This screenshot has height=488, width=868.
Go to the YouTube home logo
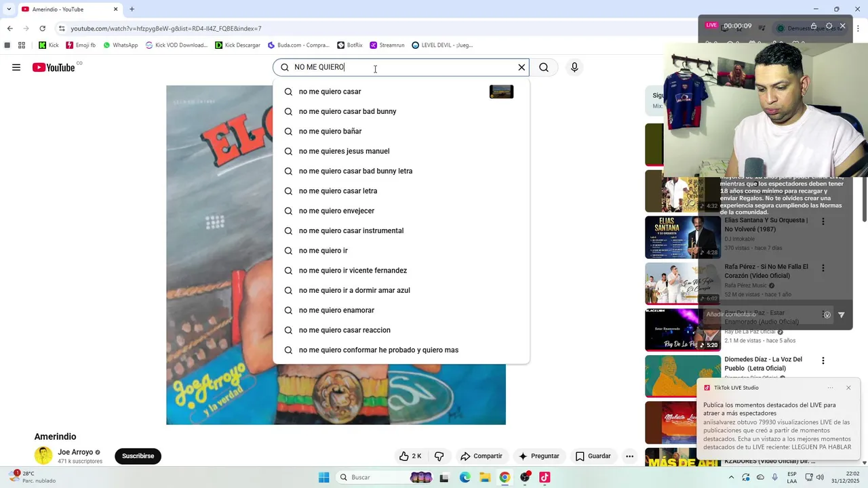click(x=54, y=67)
